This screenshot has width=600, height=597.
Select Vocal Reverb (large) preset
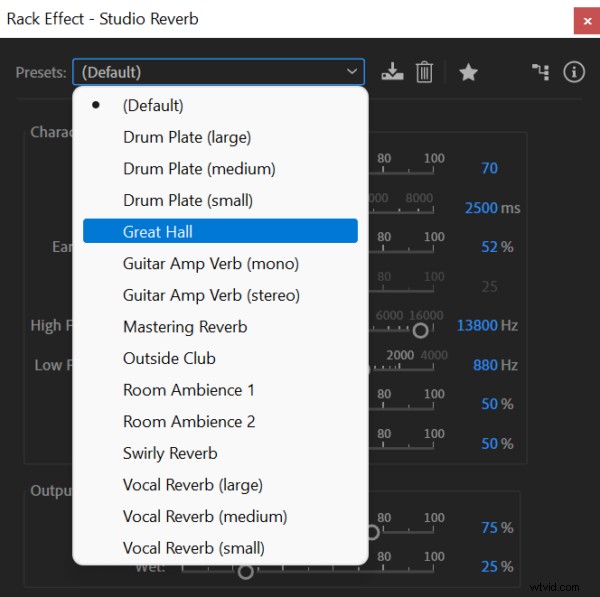220,485
